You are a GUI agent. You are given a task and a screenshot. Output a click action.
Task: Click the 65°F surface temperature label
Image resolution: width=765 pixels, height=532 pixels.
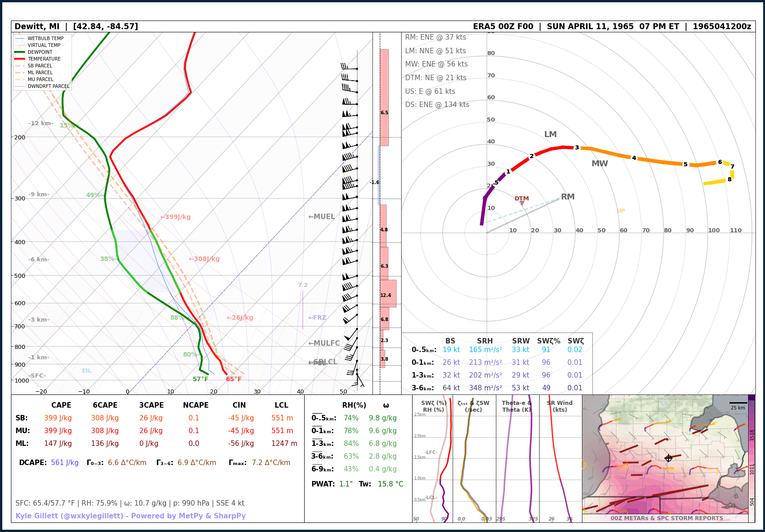(234, 379)
